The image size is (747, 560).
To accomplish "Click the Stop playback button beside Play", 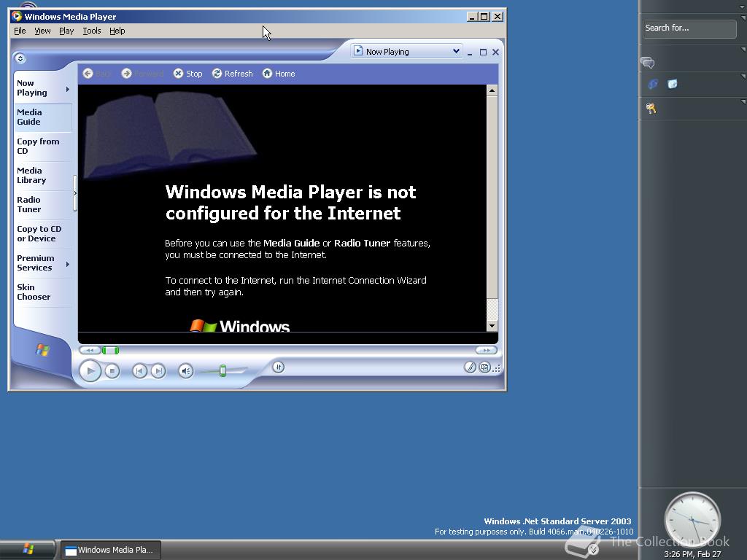I will point(112,371).
